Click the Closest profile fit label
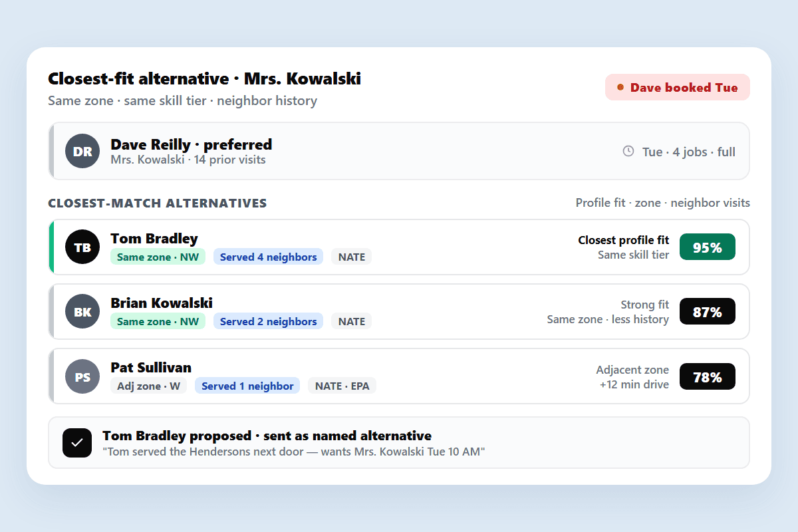This screenshot has width=798, height=532. click(624, 240)
